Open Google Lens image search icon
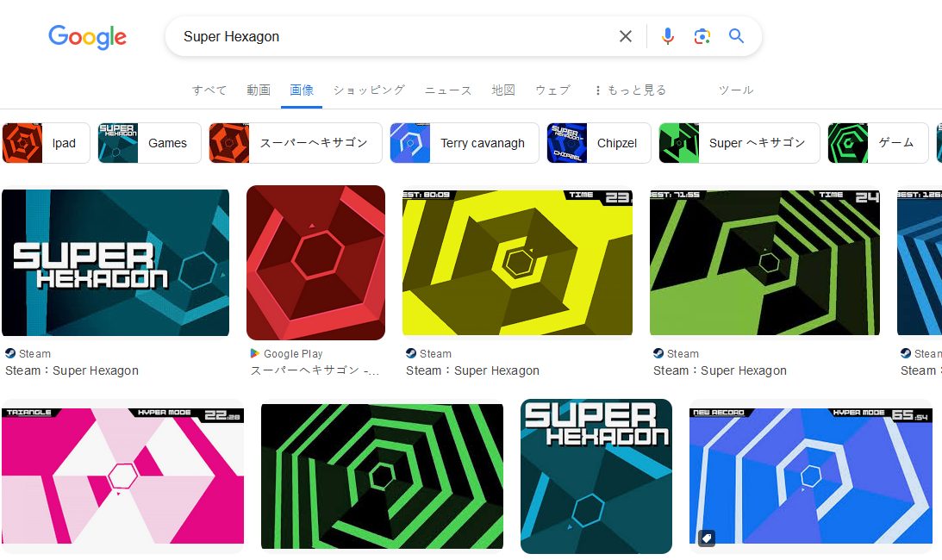 [702, 37]
